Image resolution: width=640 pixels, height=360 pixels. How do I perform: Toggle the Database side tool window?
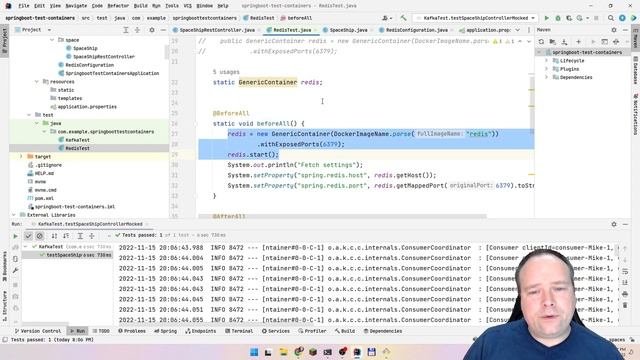(x=636, y=71)
